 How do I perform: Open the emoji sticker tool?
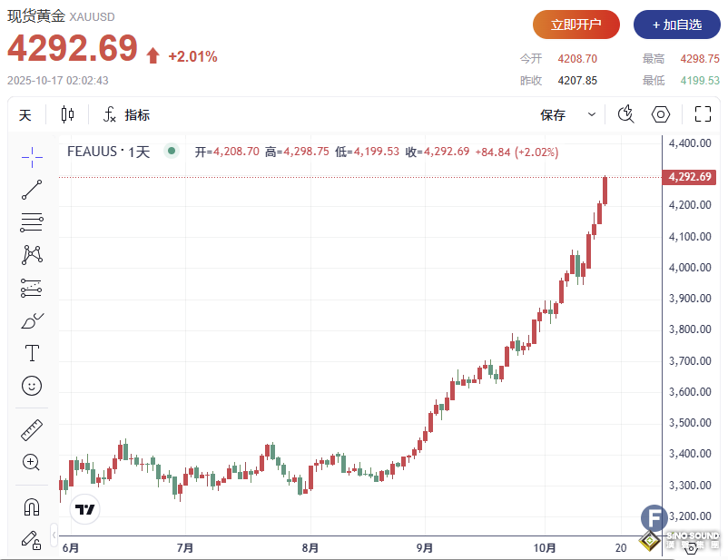(31, 386)
